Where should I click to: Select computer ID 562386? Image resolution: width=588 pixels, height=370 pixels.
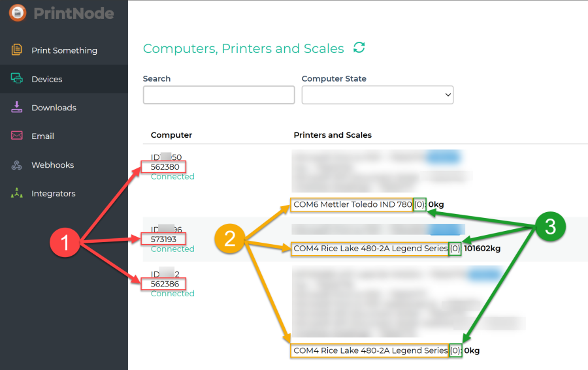click(165, 284)
